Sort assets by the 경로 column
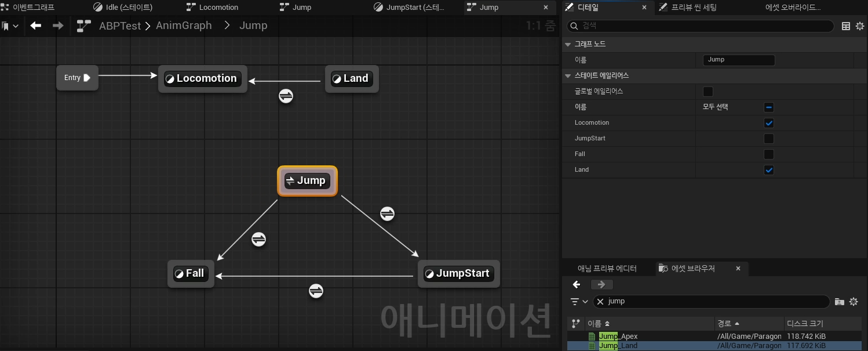The height and width of the screenshot is (351, 868). (x=749, y=323)
